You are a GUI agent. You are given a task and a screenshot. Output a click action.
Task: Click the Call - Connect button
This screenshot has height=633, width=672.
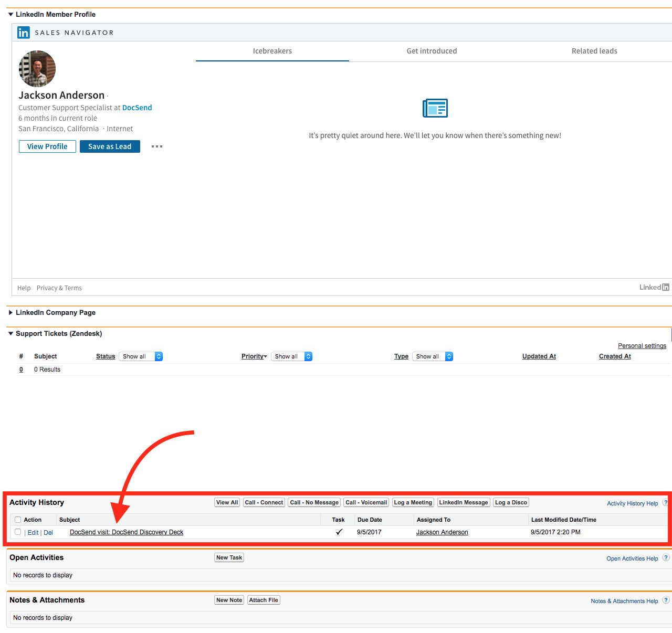click(x=264, y=502)
